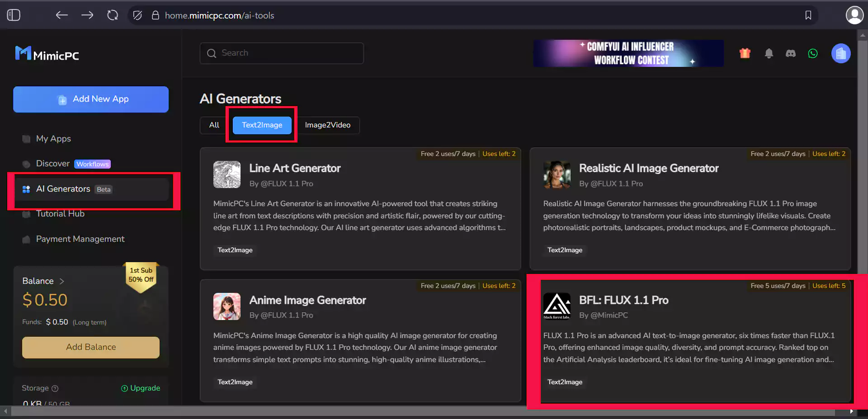The width and height of the screenshot is (868, 419).
Task: Click the Add Balance button
Action: 91,347
